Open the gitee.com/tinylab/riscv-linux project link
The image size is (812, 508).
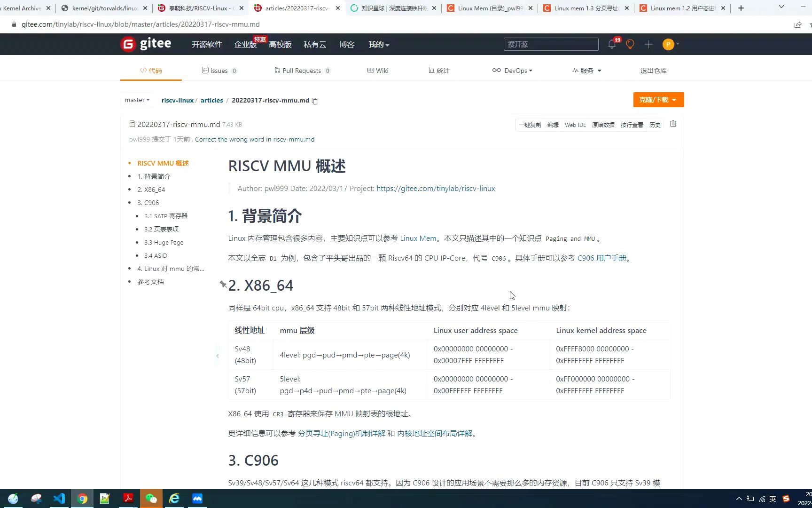coord(436,188)
